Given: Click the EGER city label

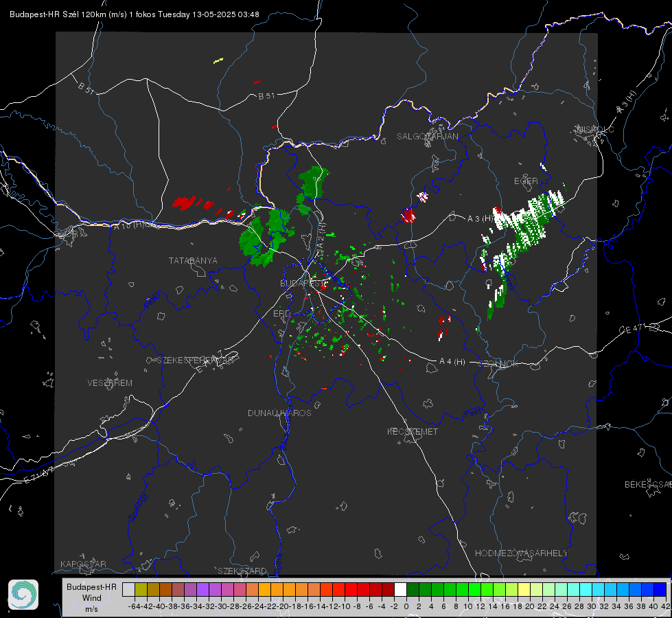Looking at the screenshot, I should [x=526, y=181].
